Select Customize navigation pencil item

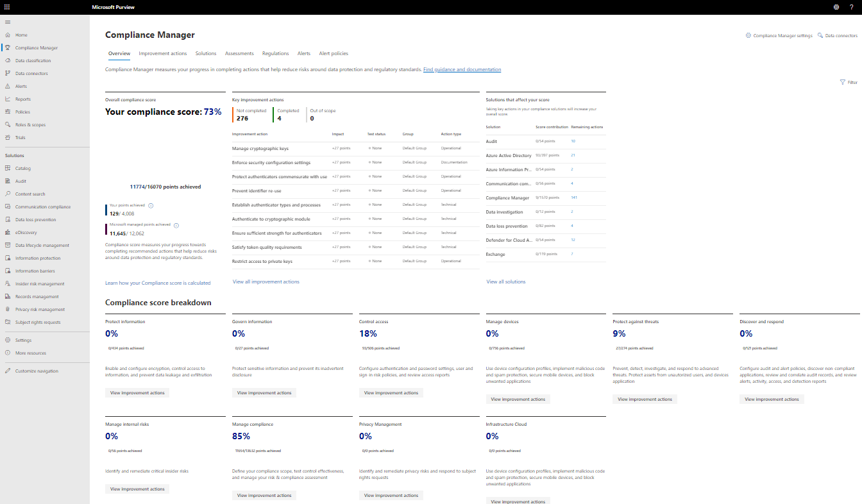36,371
